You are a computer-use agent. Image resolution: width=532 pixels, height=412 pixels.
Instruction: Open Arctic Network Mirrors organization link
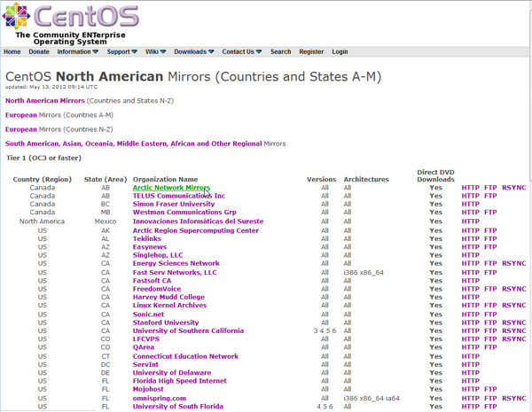click(x=171, y=188)
